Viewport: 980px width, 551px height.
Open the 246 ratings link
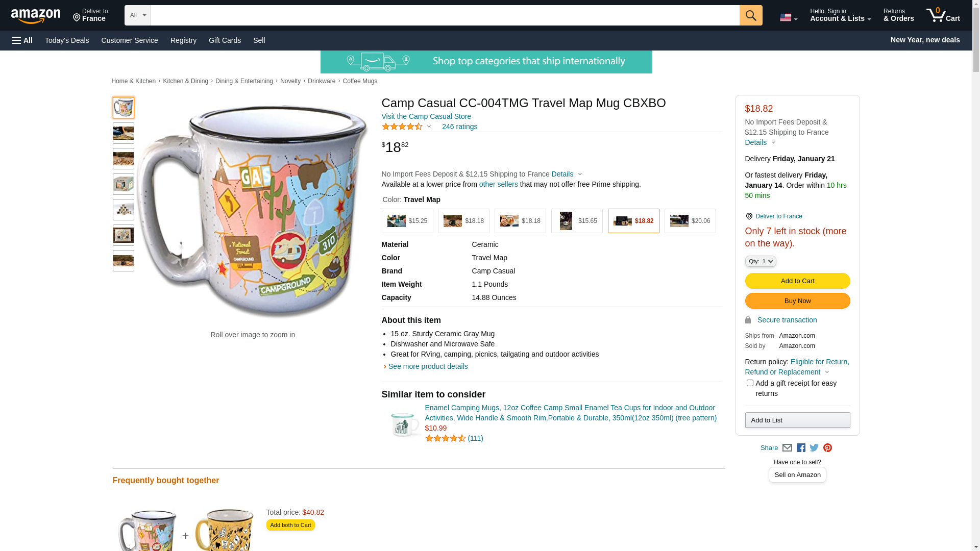(459, 127)
